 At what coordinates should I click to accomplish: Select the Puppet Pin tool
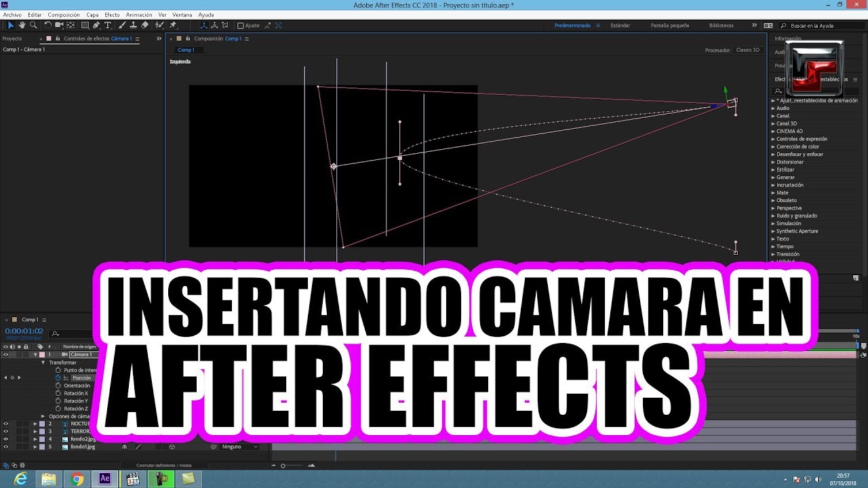(x=173, y=25)
